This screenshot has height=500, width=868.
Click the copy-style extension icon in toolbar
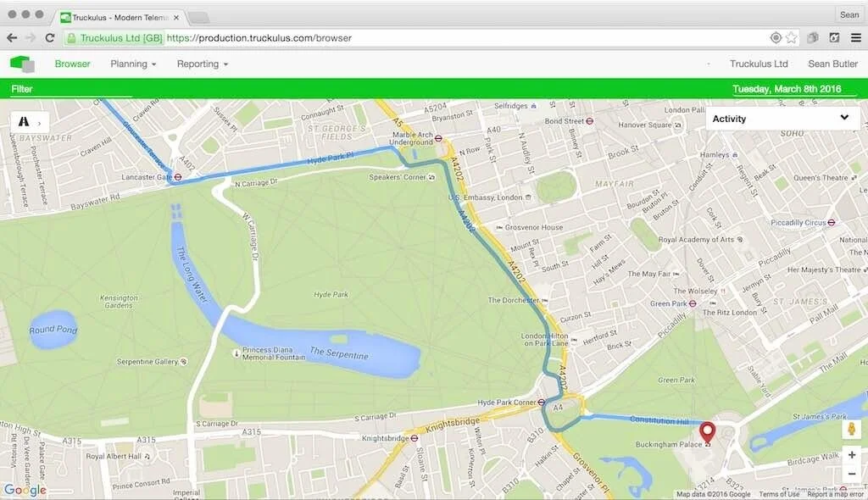[813, 37]
